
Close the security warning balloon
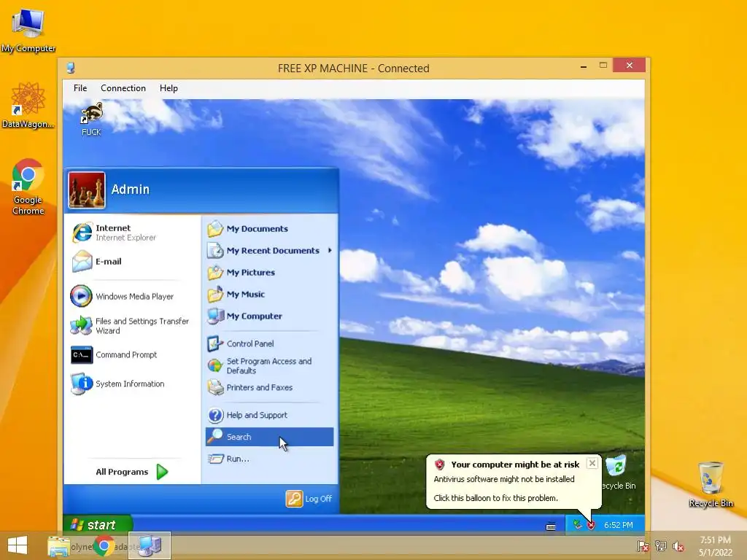(x=592, y=463)
